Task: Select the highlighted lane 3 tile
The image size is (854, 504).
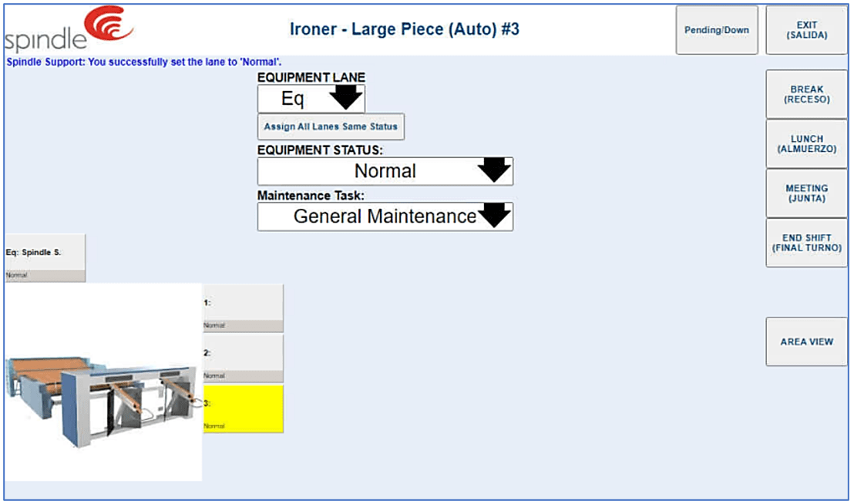Action: coord(243,409)
